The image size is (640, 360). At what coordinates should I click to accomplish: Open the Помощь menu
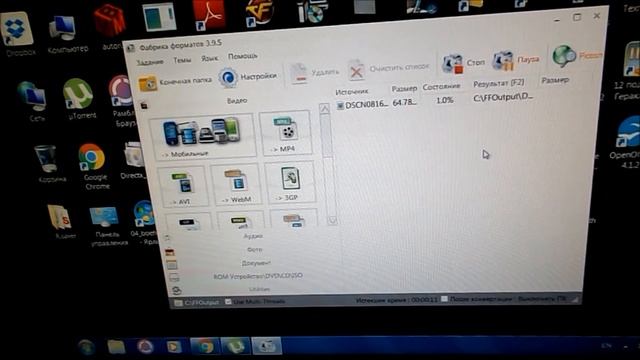tap(242, 56)
